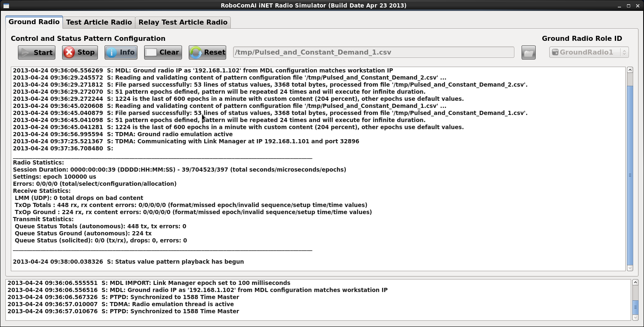The image size is (644, 327).
Task: Click the folder browse icon for pattern file
Action: click(528, 52)
